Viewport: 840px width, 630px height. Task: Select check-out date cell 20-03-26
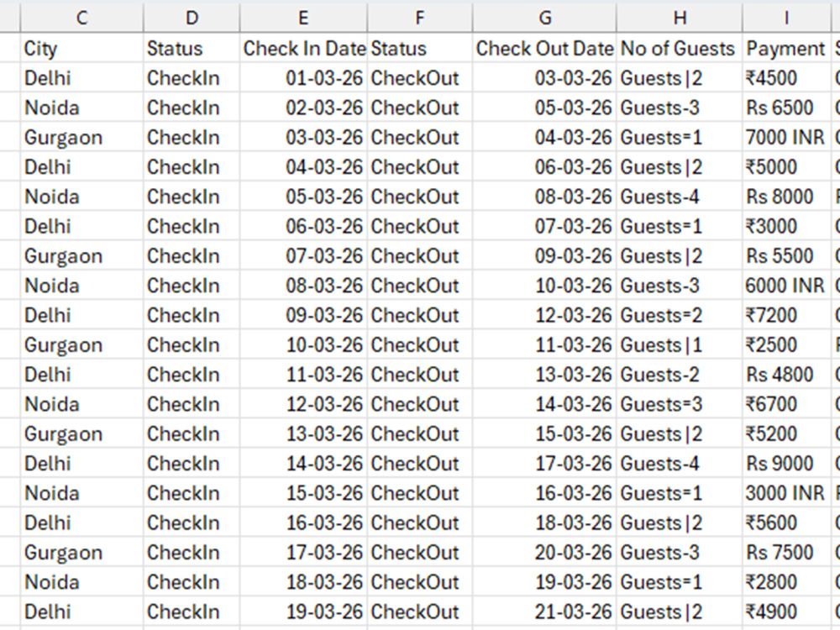tap(544, 553)
